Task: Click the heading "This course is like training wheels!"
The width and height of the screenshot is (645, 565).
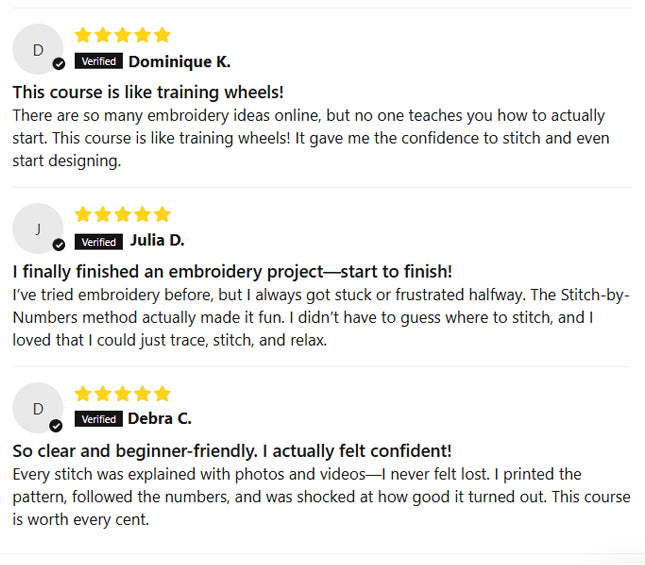Action: coord(148,92)
